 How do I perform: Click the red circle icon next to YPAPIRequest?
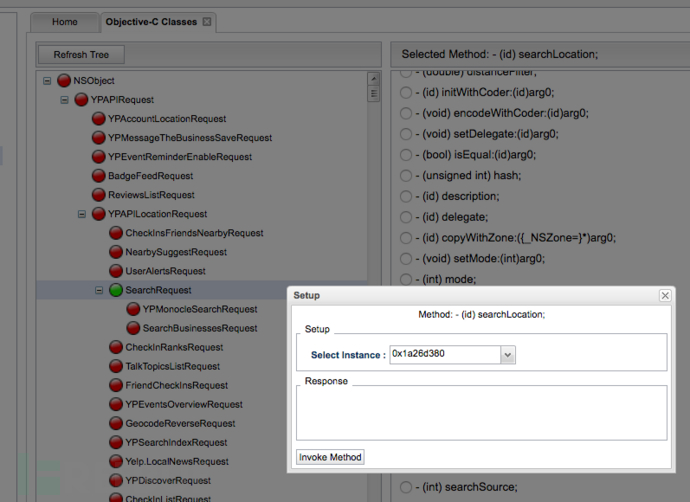click(x=81, y=99)
